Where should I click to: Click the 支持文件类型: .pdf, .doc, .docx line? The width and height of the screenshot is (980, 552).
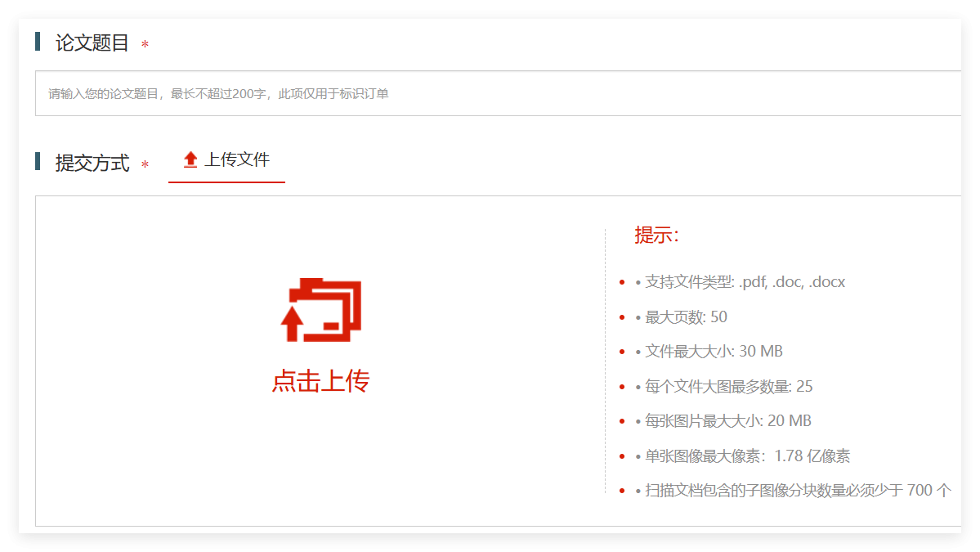(745, 282)
